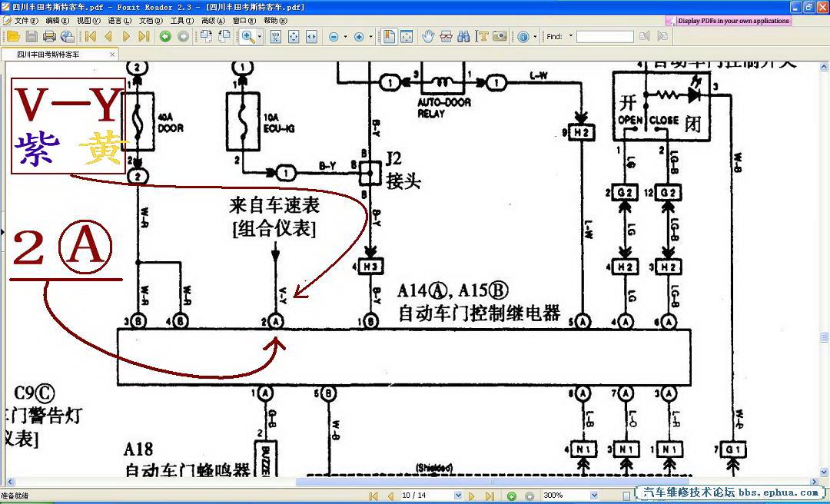Jump to last page in top toolbar
The width and height of the screenshot is (830, 504).
pyautogui.click(x=144, y=37)
